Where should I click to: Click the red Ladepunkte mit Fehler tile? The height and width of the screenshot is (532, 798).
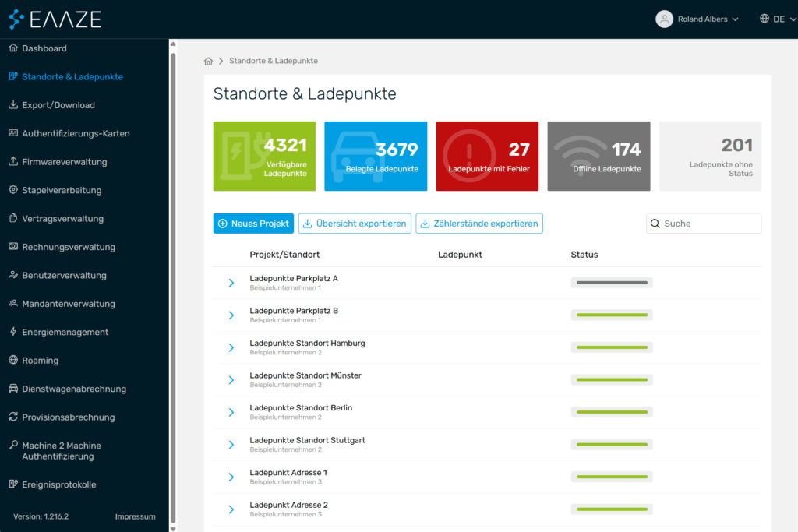(487, 156)
